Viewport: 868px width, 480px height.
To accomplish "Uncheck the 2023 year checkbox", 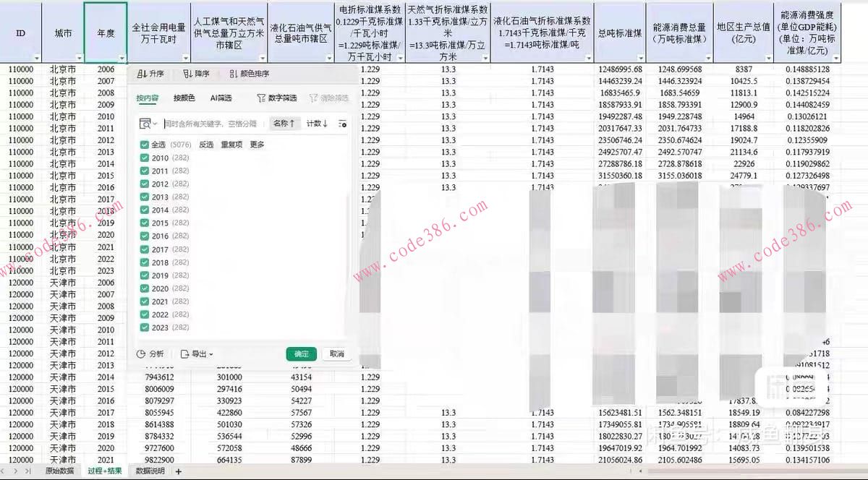I will coord(145,327).
